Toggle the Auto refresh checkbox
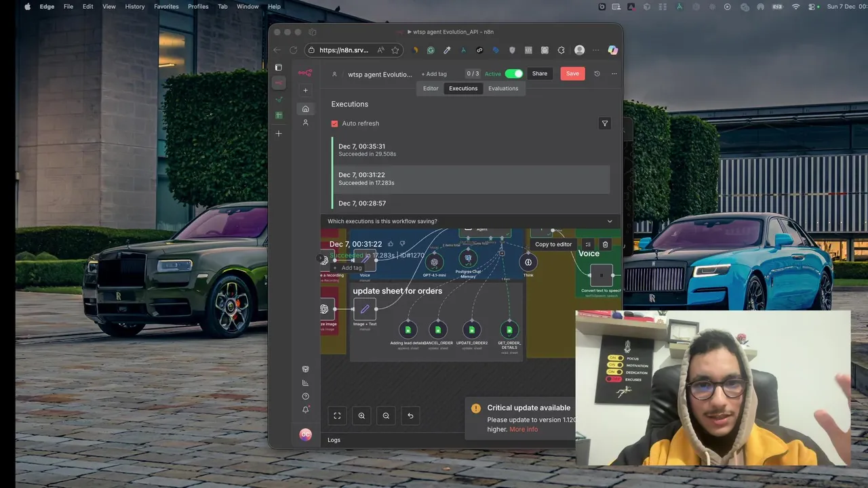 click(x=334, y=123)
